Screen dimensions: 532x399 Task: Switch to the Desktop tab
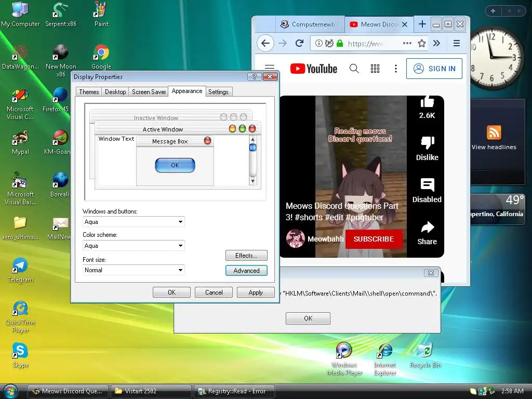point(115,91)
